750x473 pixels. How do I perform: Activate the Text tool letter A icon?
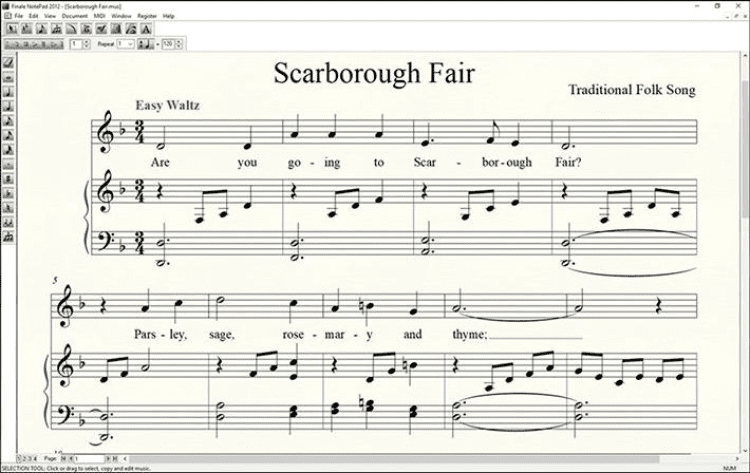pos(146,28)
